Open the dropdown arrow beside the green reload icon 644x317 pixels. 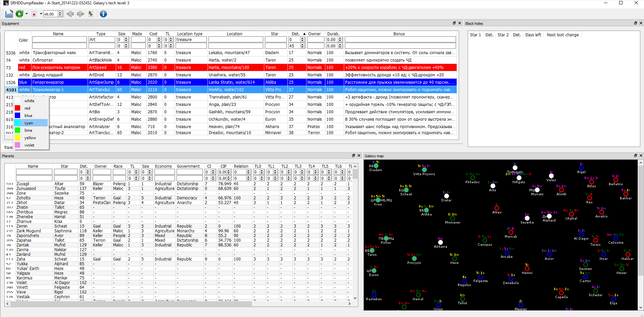click(x=27, y=14)
